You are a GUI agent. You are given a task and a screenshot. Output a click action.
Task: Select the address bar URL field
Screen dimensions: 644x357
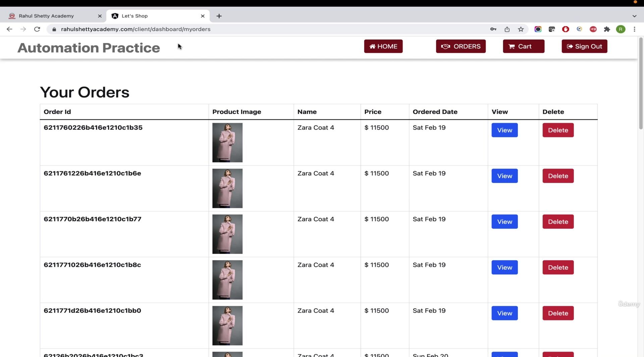click(x=268, y=29)
